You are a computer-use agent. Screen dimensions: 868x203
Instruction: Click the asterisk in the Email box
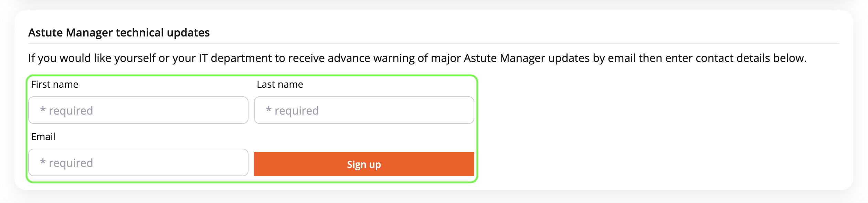(43, 162)
